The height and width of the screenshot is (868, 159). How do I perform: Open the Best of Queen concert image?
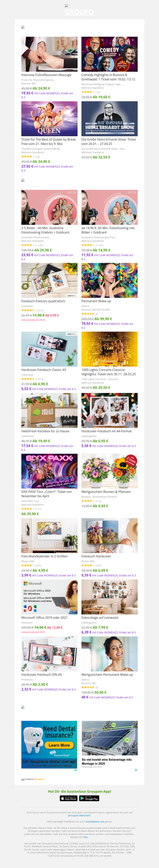[x=49, y=119]
